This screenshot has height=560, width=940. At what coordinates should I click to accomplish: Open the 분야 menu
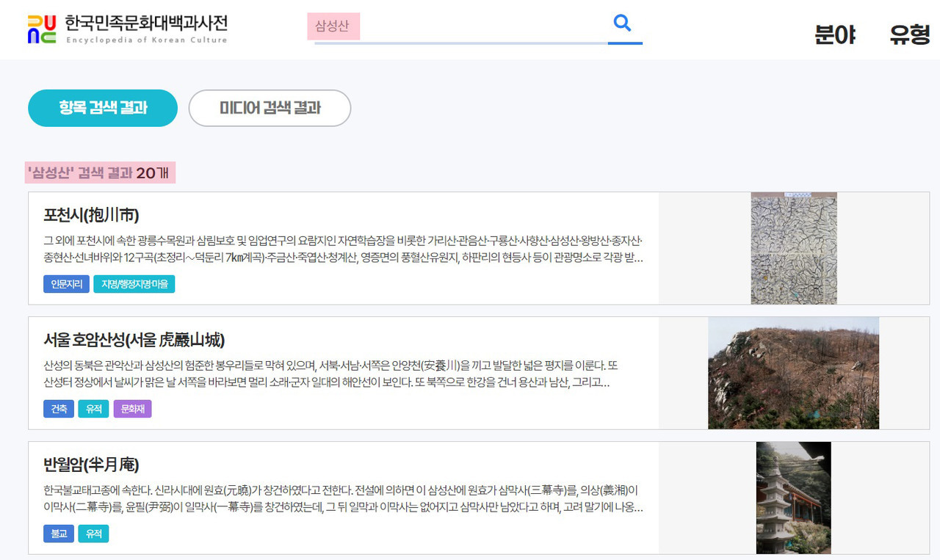tap(836, 34)
